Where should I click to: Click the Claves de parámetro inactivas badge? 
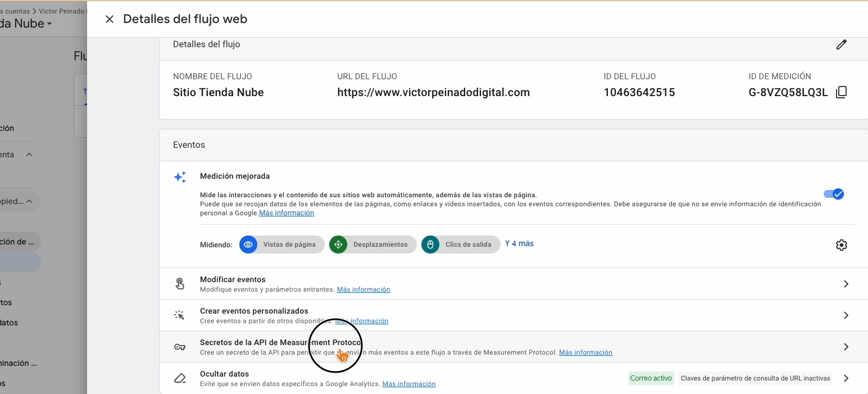(x=756, y=378)
